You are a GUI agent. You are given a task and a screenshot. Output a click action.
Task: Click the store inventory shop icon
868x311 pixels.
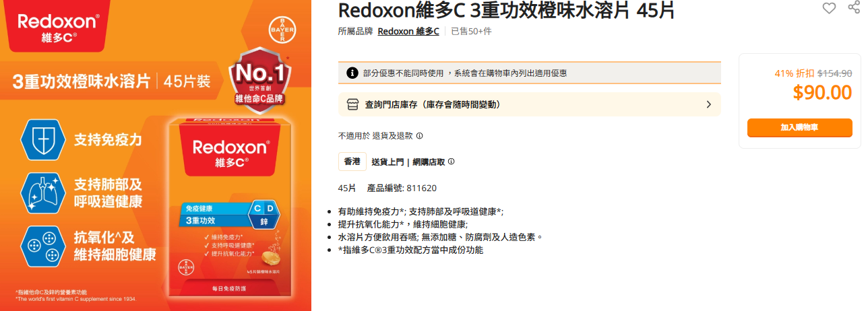click(352, 104)
